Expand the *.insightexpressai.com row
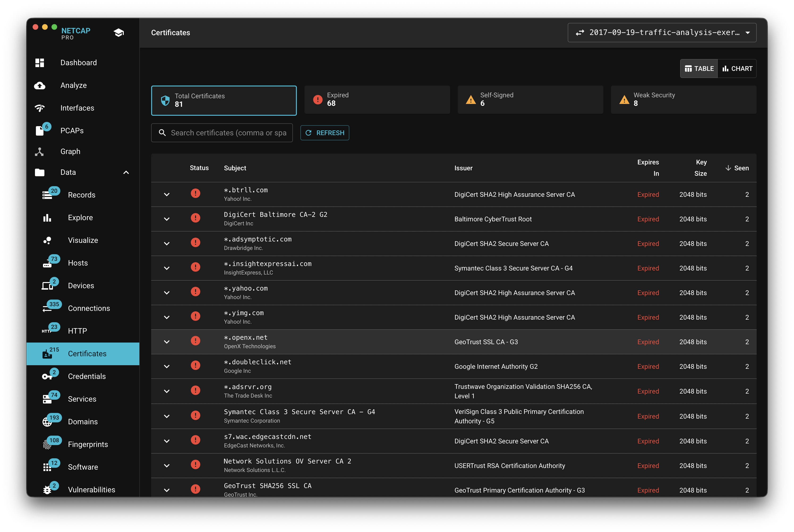The image size is (794, 532). pyautogui.click(x=166, y=268)
